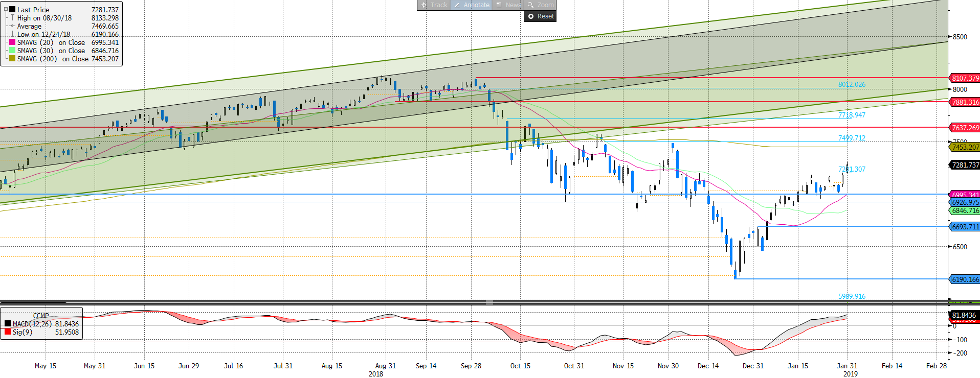980x378 pixels.
Task: Click the Oct 31 date label
Action: [x=574, y=366]
